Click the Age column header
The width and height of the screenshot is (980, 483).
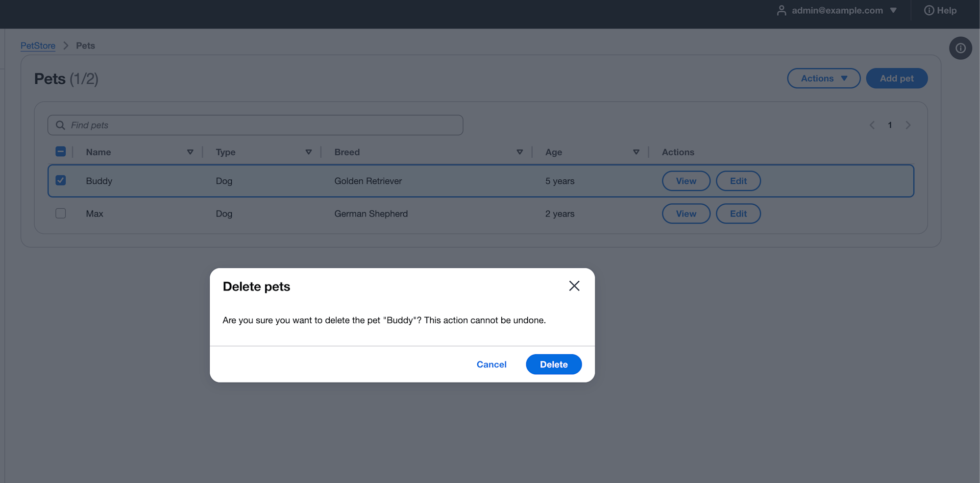[554, 152]
